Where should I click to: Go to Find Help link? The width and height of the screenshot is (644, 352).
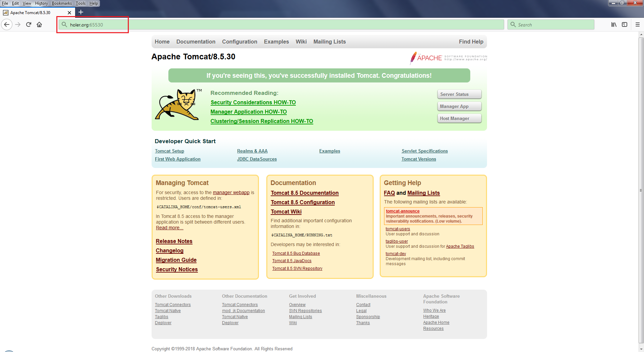click(x=471, y=42)
